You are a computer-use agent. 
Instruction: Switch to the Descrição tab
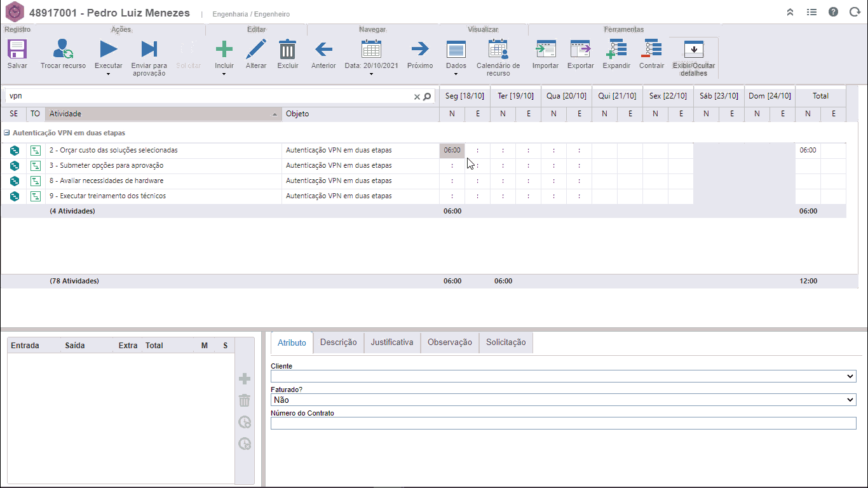tap(338, 342)
